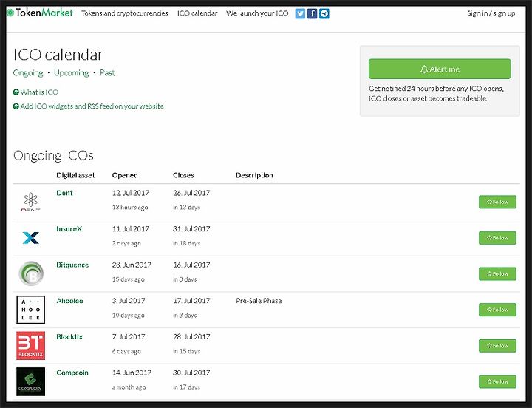
Task: Click the Pre-Sale Phase description text
Action: pyautogui.click(x=259, y=301)
